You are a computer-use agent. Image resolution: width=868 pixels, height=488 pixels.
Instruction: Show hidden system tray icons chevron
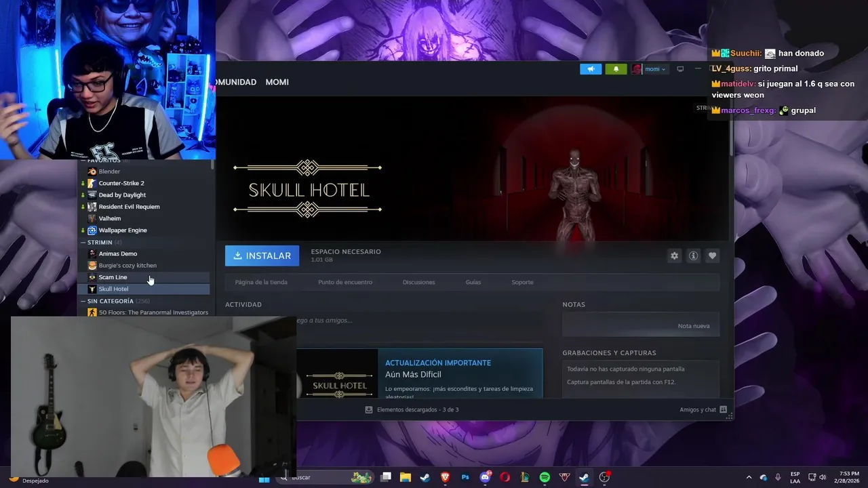pyautogui.click(x=749, y=478)
